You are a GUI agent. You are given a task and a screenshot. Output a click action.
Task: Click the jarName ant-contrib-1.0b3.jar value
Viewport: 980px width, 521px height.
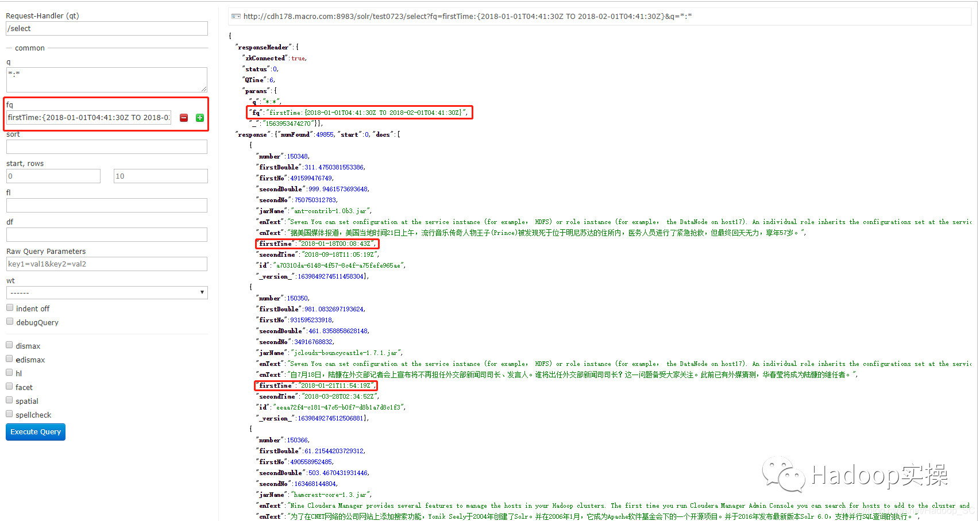[331, 211]
